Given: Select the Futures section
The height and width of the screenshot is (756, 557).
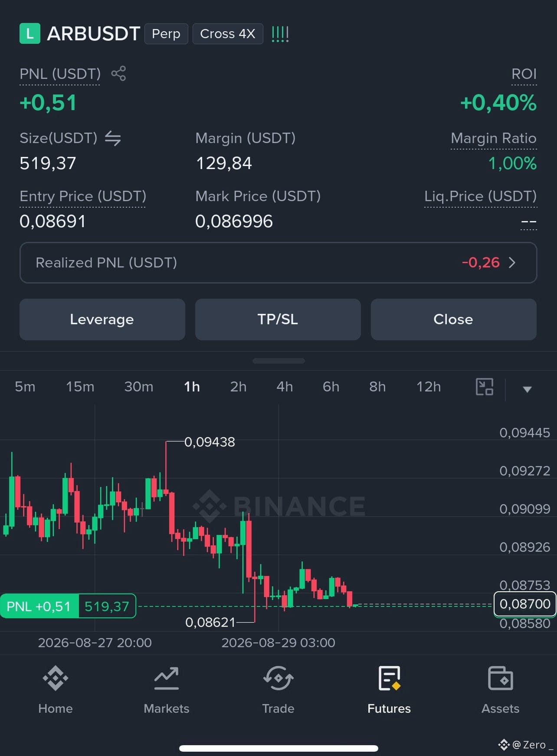Looking at the screenshot, I should (389, 690).
